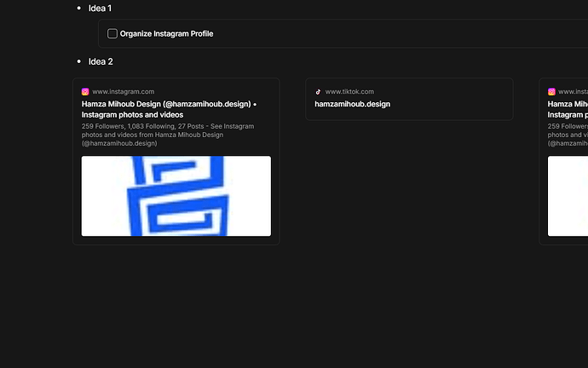Open the Hamza Mihoub Design Instagram title in the first card
The width and height of the screenshot is (588, 368).
point(169,109)
